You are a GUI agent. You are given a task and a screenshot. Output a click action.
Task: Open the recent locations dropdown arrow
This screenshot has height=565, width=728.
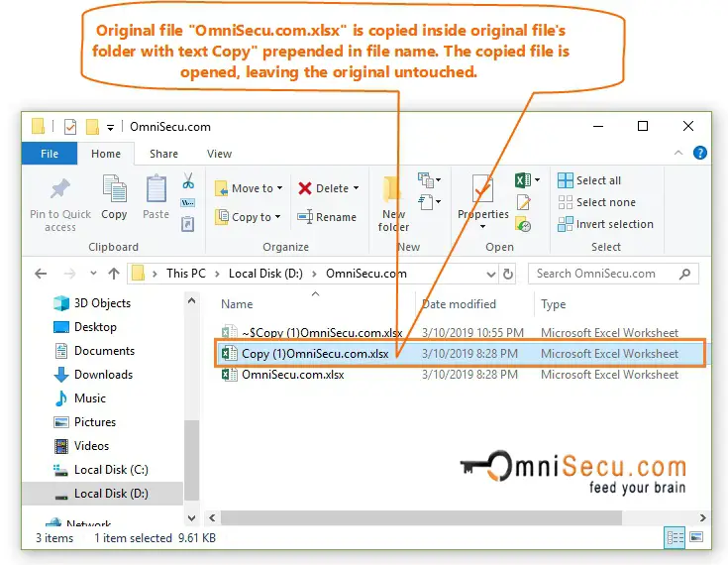point(93,274)
